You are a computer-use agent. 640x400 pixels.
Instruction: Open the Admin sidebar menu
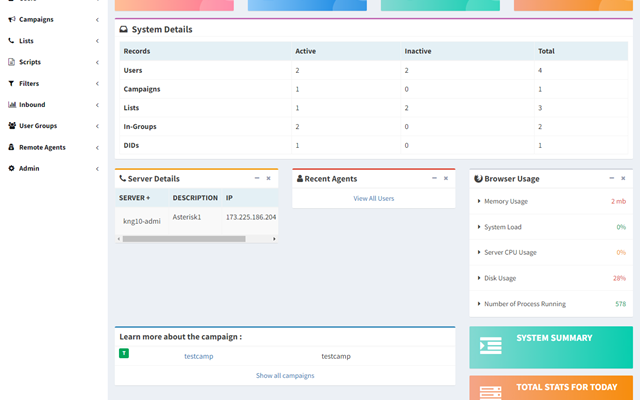(54, 168)
